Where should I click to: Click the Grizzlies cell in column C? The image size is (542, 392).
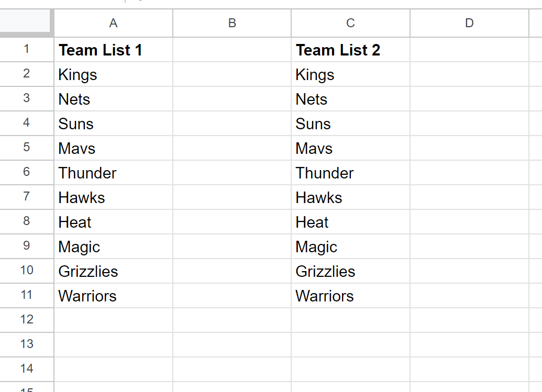coord(350,271)
